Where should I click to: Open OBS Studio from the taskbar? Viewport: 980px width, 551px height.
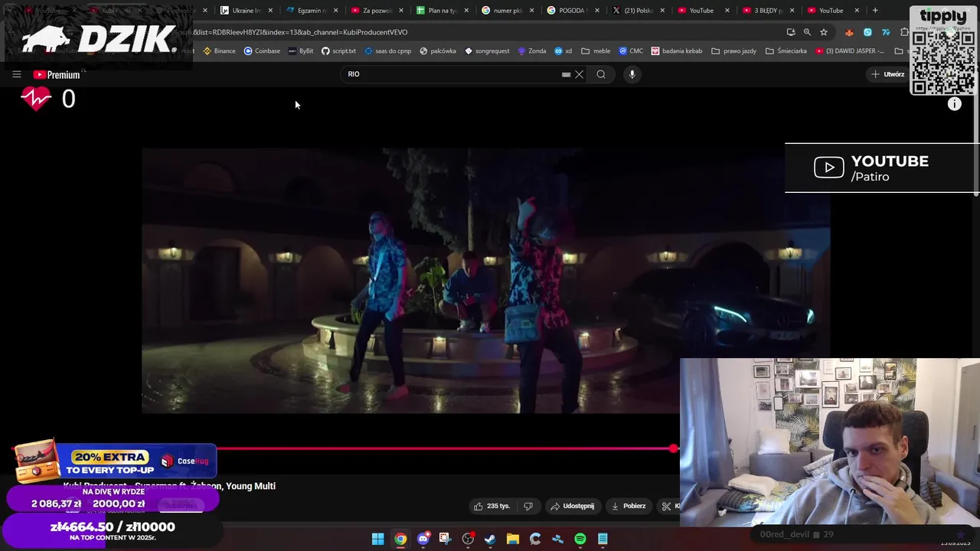(x=468, y=539)
